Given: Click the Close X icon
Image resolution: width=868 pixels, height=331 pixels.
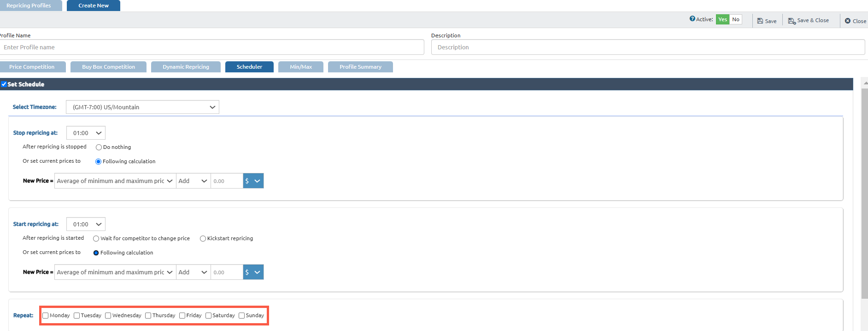Looking at the screenshot, I should (x=848, y=21).
